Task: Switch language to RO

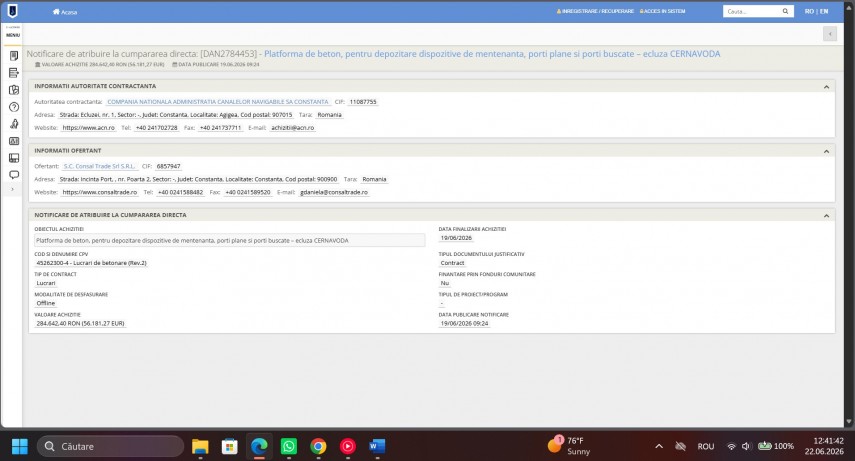Action: [x=809, y=11]
